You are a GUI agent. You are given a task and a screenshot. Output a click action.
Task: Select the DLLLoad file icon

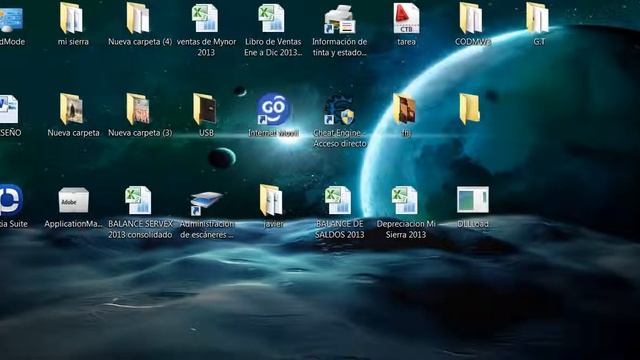coord(473,200)
